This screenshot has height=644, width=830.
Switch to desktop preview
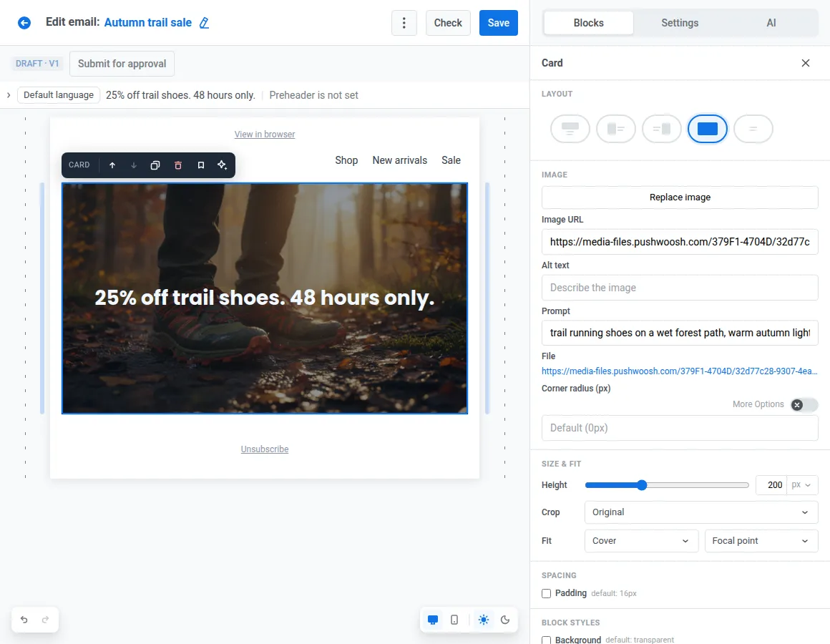433,620
